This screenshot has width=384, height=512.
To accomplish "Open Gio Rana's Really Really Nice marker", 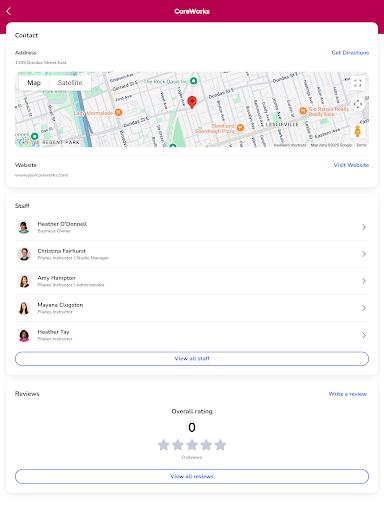I will 303,111.
